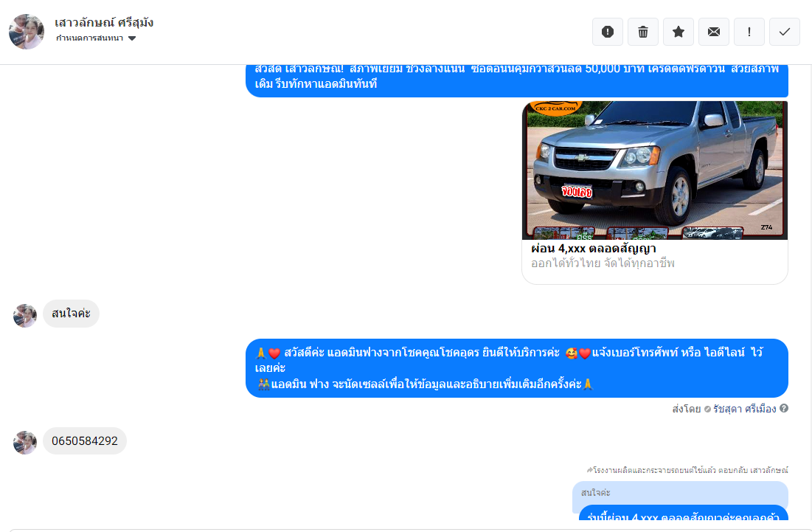Image resolution: width=812 pixels, height=532 pixels.
Task: Open sender name 'รัชสุดา ศรีเมือง'
Action: coord(745,409)
